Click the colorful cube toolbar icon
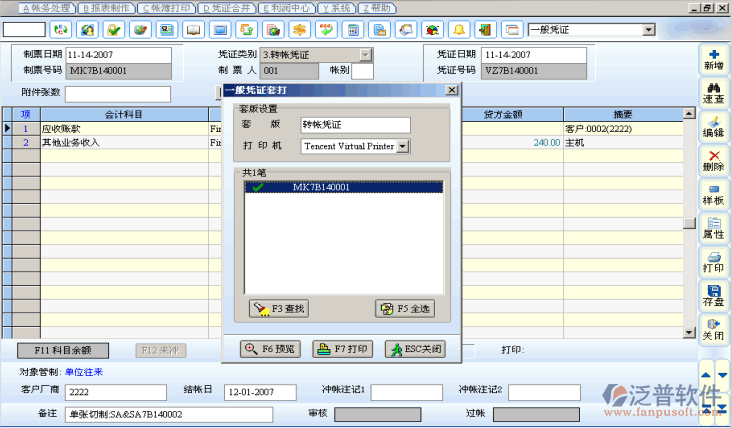 (433, 30)
